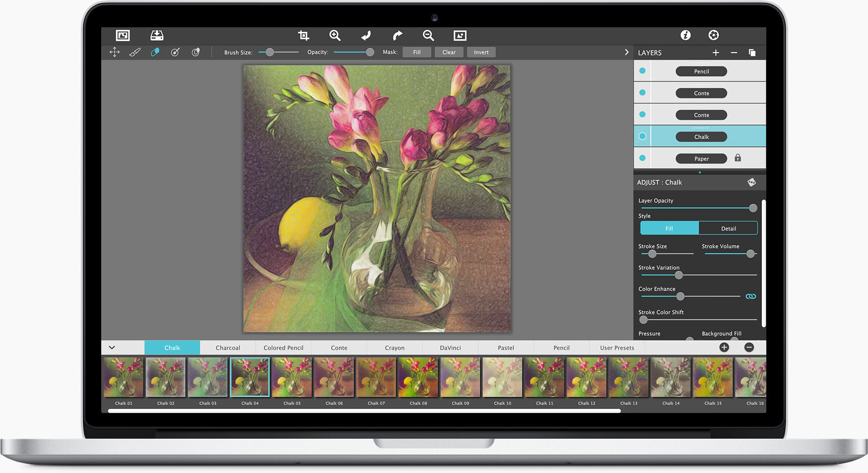Viewport: 868px width, 473px height.
Task: Adjust the Brush Size slider
Action: [278, 52]
